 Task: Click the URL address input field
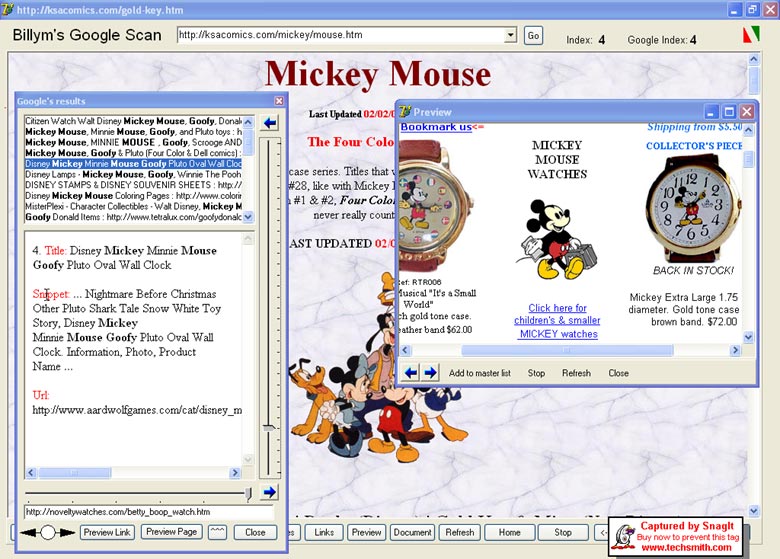tap(341, 35)
